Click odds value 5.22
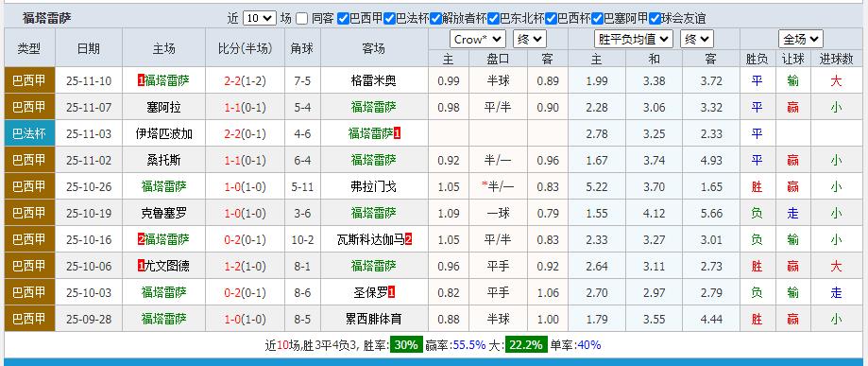 (x=597, y=187)
